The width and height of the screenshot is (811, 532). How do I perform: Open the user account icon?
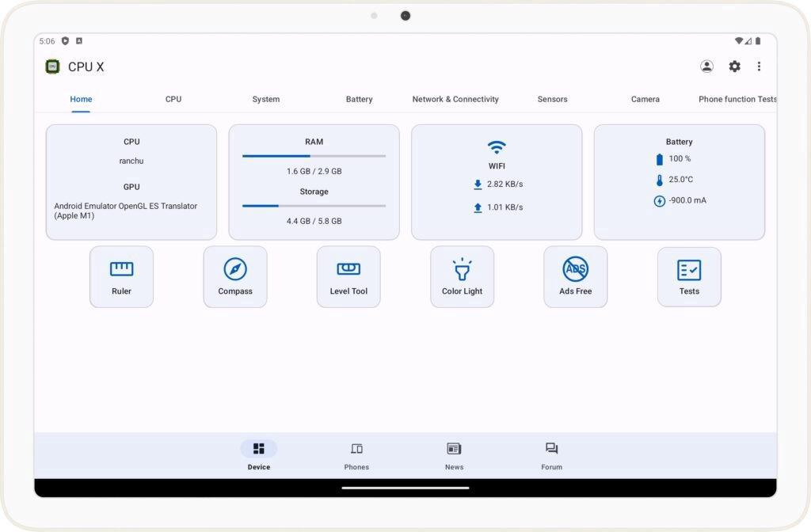pos(706,66)
